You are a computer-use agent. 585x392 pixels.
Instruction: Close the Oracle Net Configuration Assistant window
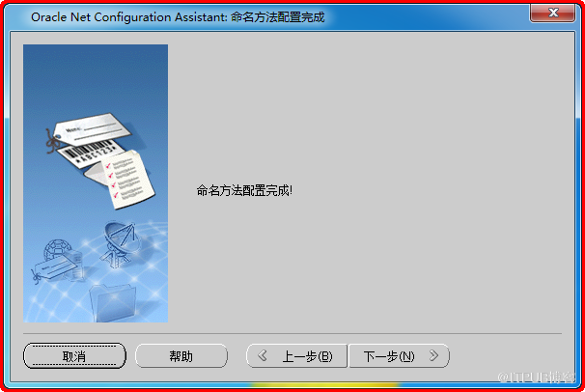[x=552, y=14]
